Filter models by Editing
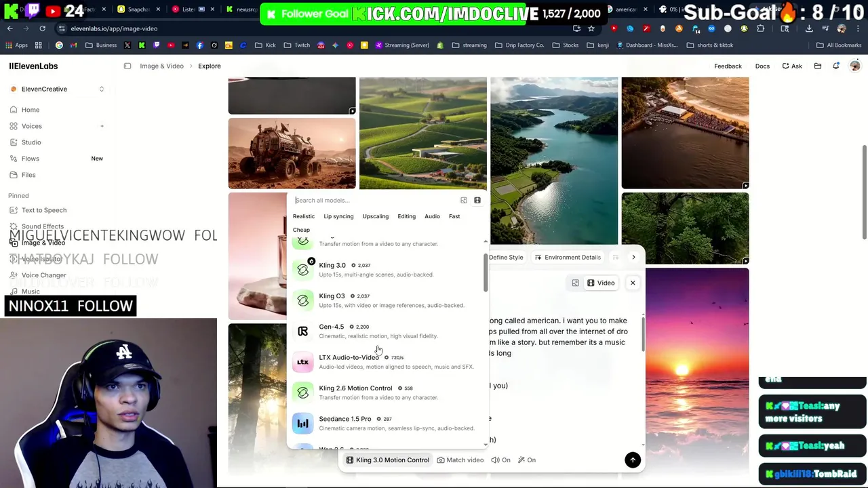This screenshot has width=868, height=488. 407,216
